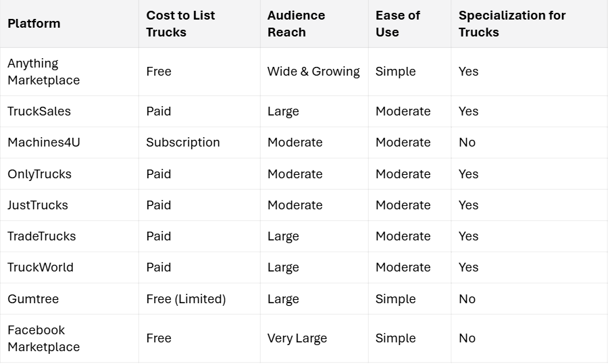Select the TruckSales platform cell

click(39, 111)
